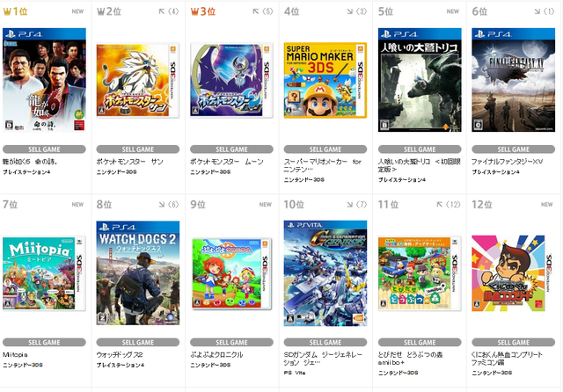Open the ファイナルファンタジーXV title link
This screenshot has width=563, height=392.
click(x=507, y=162)
